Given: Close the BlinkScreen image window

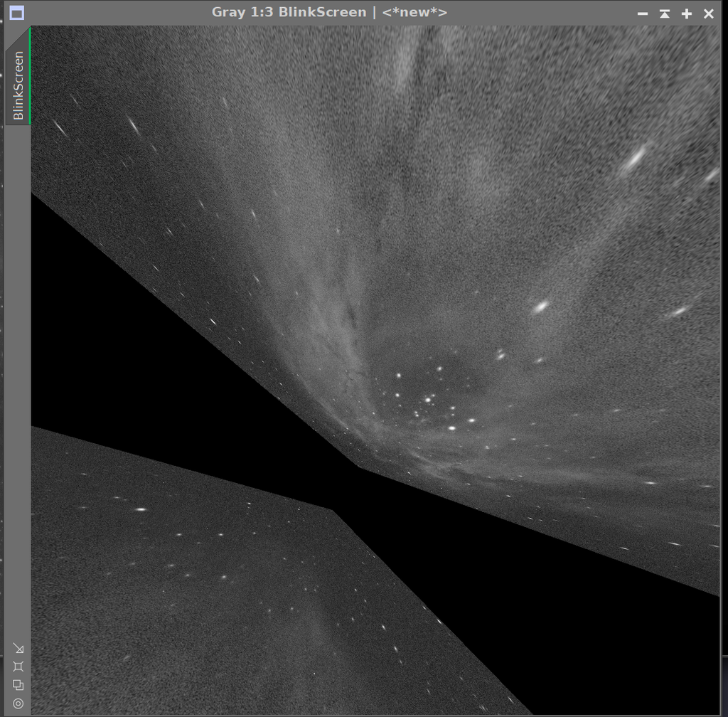Looking at the screenshot, I should (x=709, y=14).
